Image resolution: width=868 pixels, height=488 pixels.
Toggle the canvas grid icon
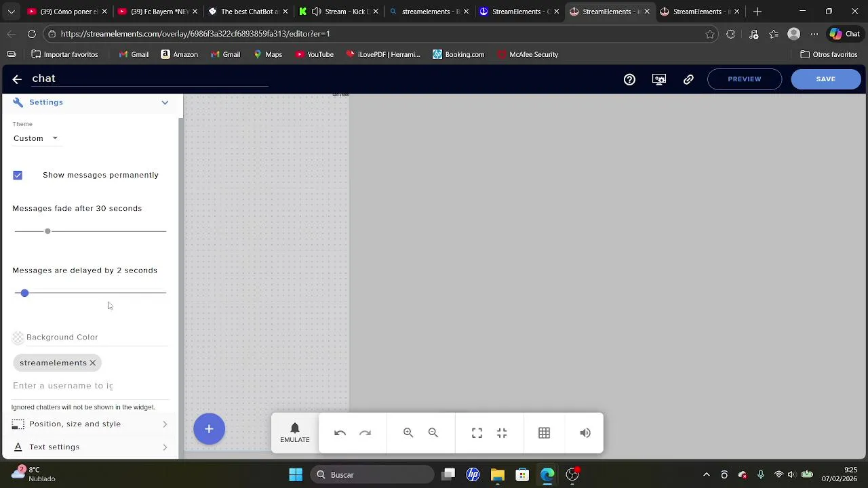click(544, 433)
